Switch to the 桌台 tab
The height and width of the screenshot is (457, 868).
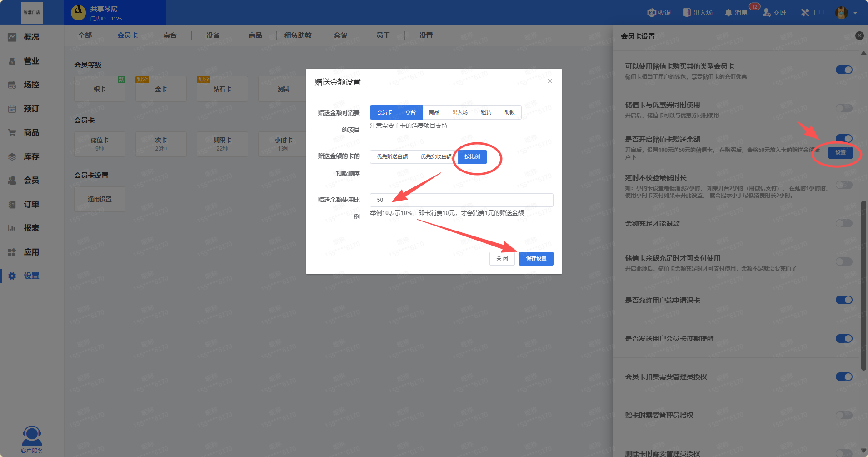tap(170, 35)
